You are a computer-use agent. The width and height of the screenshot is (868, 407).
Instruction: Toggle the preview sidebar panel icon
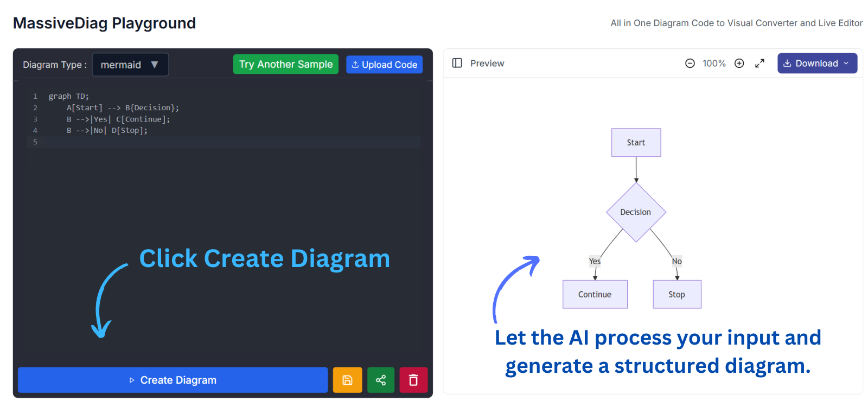click(457, 63)
